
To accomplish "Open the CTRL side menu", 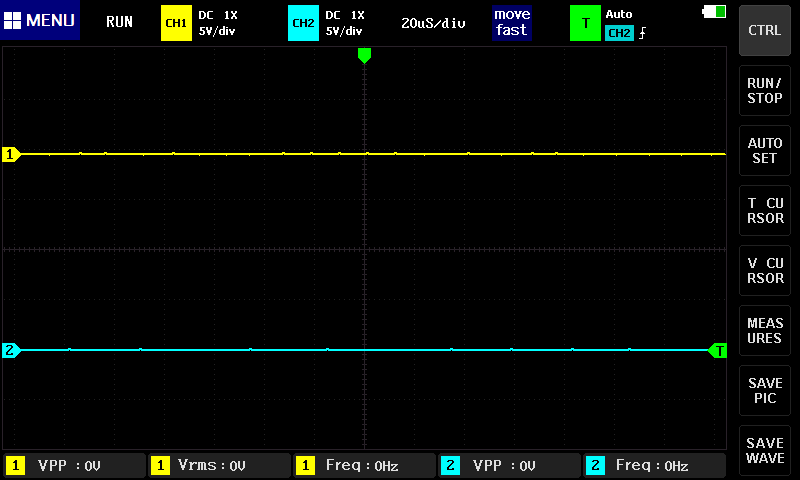I will pos(765,30).
